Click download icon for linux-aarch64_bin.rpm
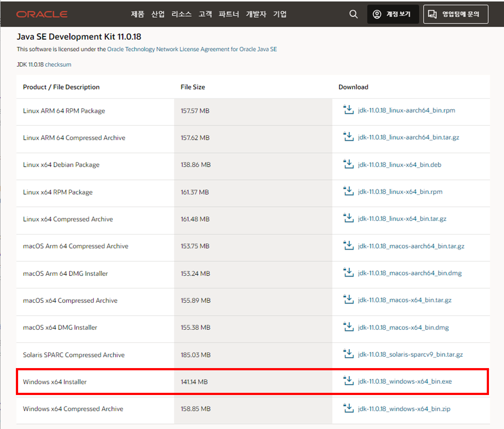 tap(349, 109)
